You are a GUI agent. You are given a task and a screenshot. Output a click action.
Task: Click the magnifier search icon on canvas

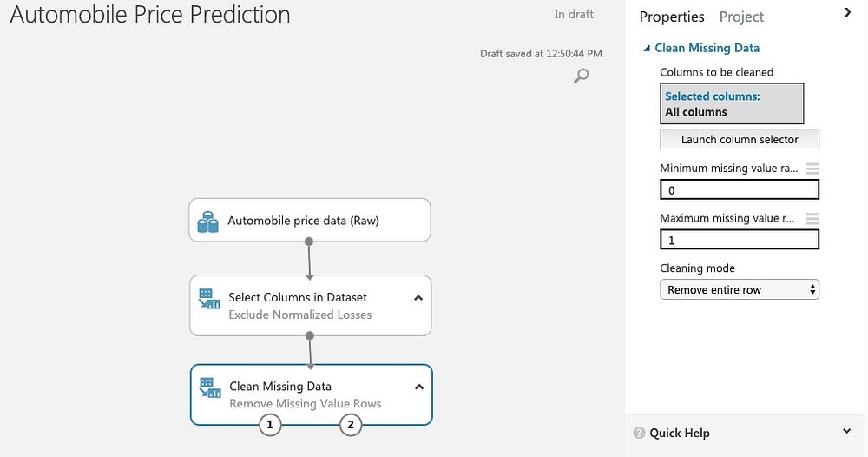581,76
